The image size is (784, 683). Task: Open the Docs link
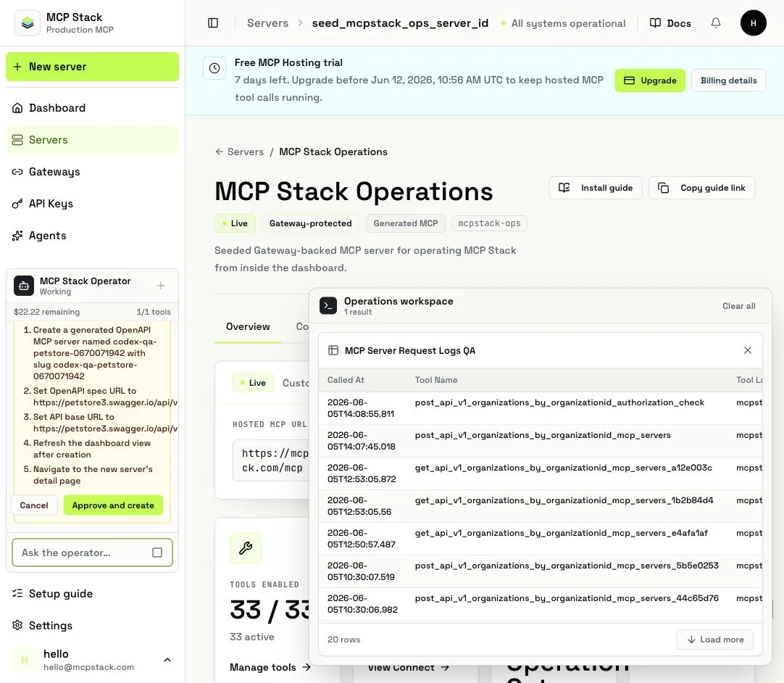tap(670, 23)
